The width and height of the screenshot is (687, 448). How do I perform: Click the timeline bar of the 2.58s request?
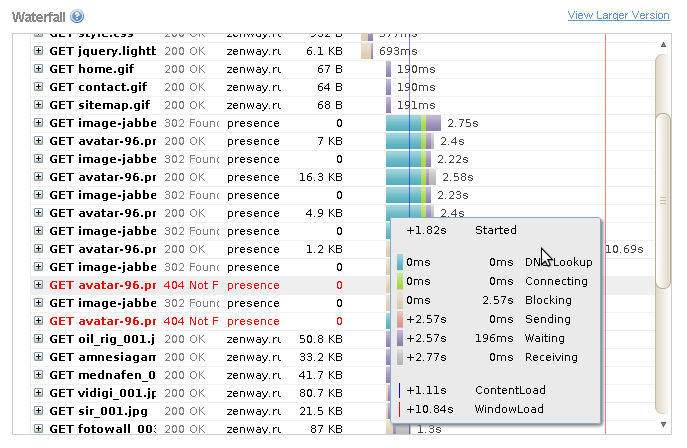pos(411,177)
